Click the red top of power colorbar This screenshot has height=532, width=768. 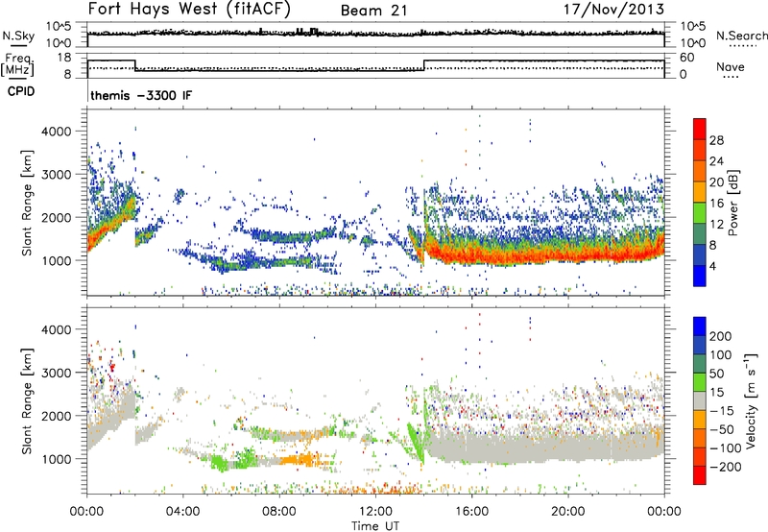pos(700,129)
